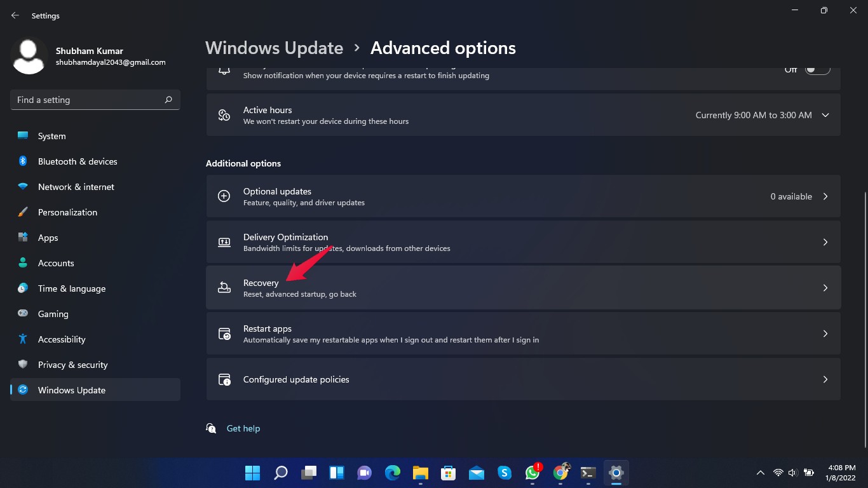The width and height of the screenshot is (868, 488).
Task: Return to Windows Update via breadcrumb
Action: [274, 48]
